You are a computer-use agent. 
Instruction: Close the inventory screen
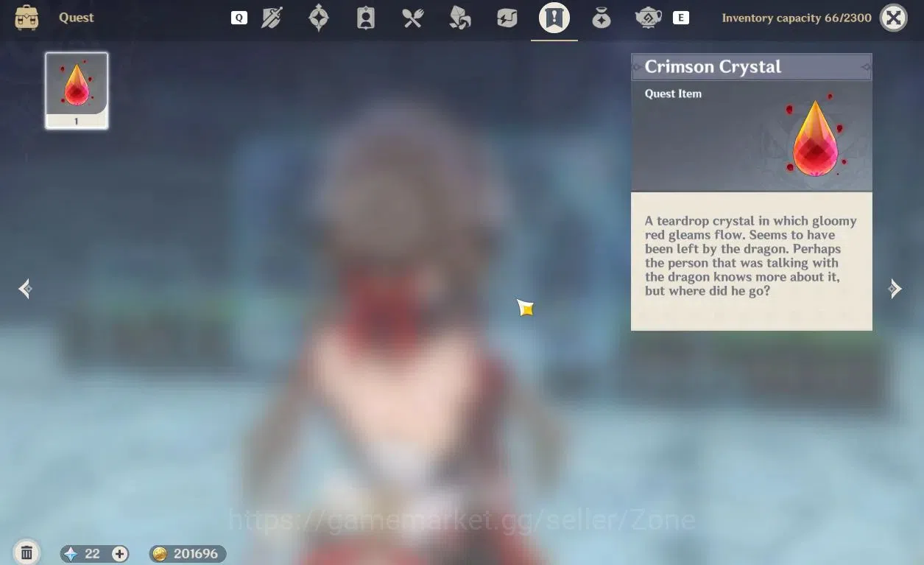click(x=894, y=18)
